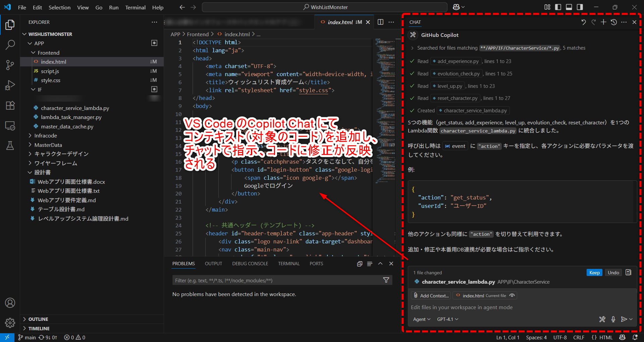Open the Terminal menu
Image resolution: width=644 pixels, height=342 pixels.
tap(135, 7)
